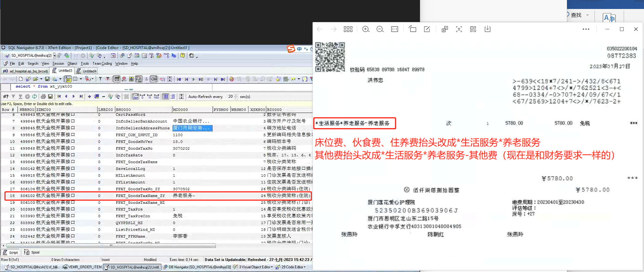Open thumbnail grid view in image viewer
644x272 pixels.
point(348,29)
